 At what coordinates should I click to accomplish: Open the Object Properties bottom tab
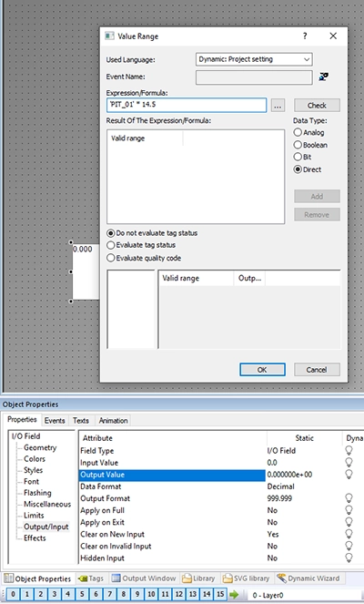[37, 578]
